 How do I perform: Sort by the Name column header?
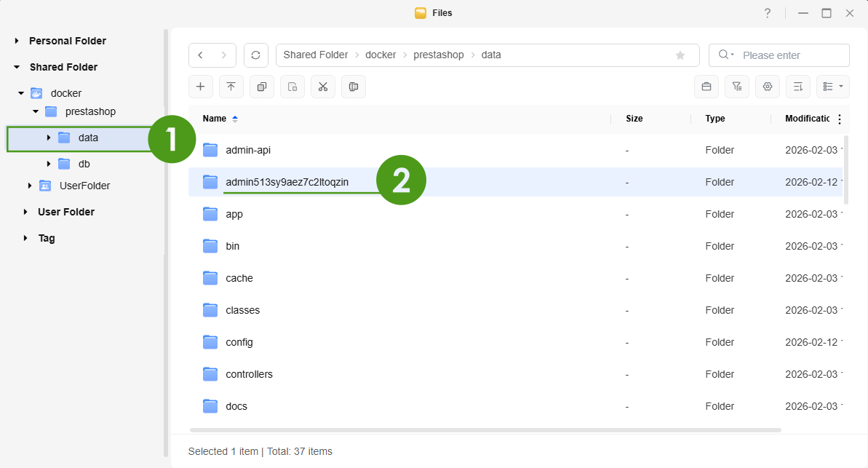[x=215, y=119]
